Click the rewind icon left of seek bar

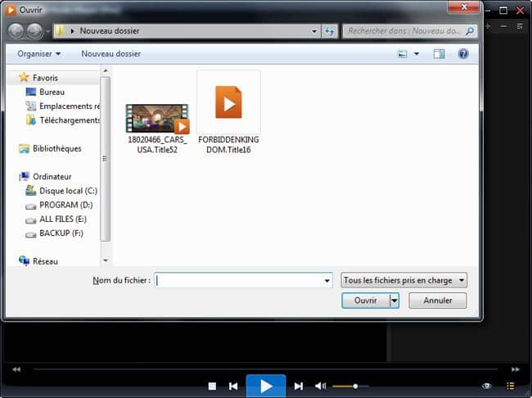click(16, 369)
